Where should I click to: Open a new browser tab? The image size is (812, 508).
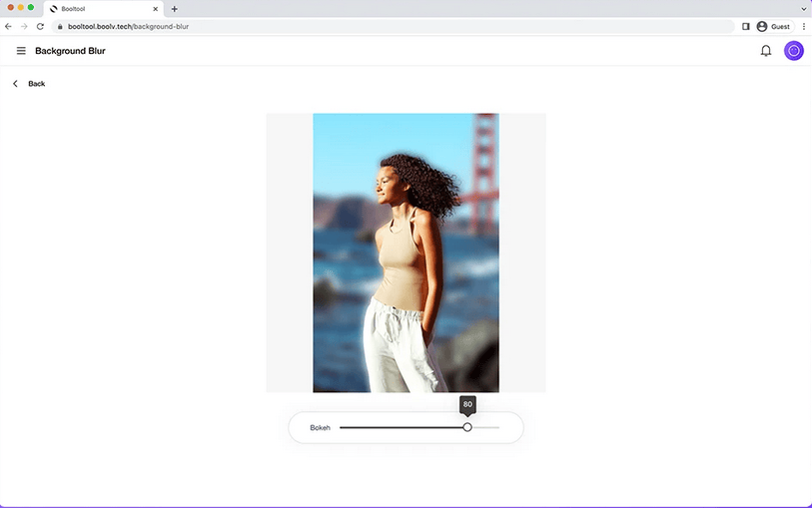[x=175, y=9]
